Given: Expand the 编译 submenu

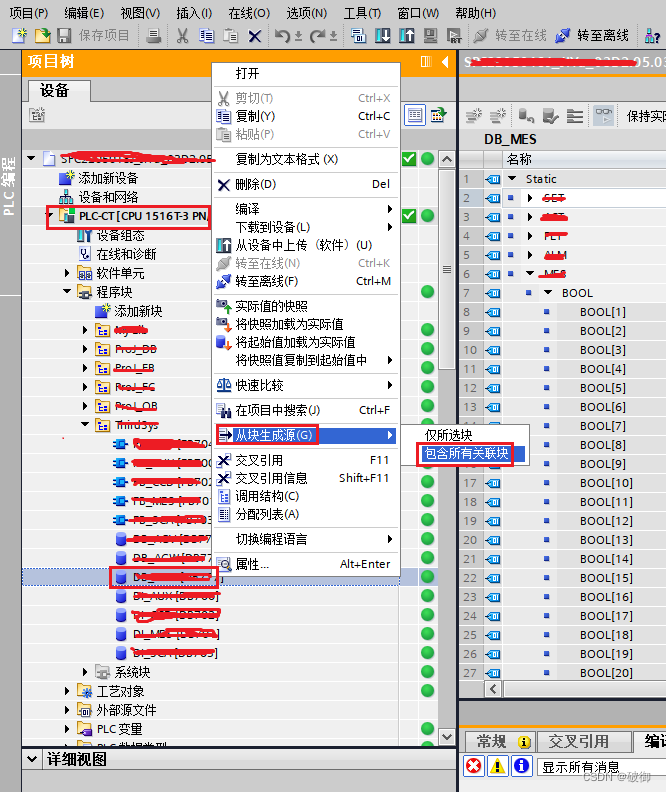Looking at the screenshot, I should [306, 209].
